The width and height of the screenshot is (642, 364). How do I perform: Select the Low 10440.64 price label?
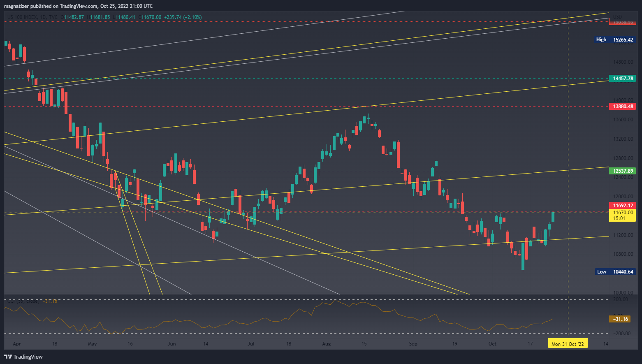[x=615, y=272]
